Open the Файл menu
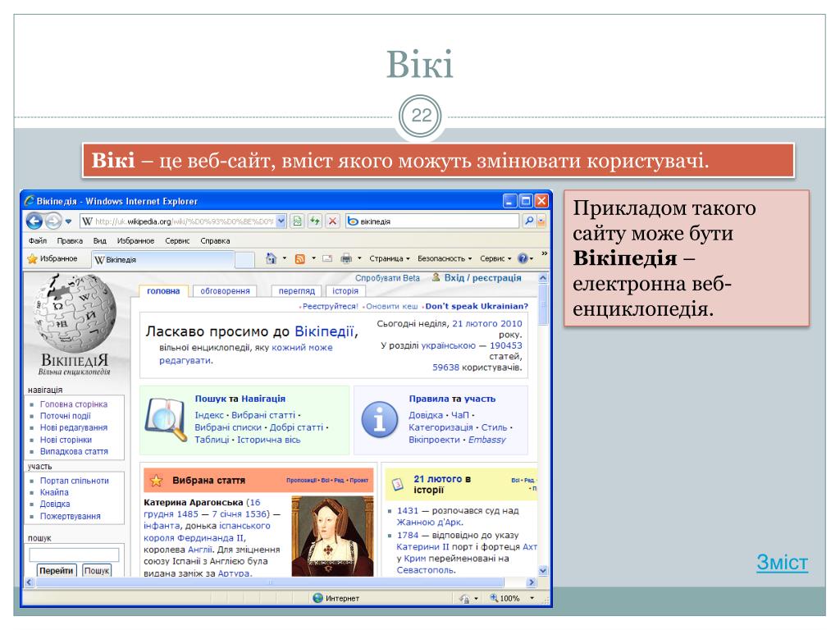 [38, 241]
